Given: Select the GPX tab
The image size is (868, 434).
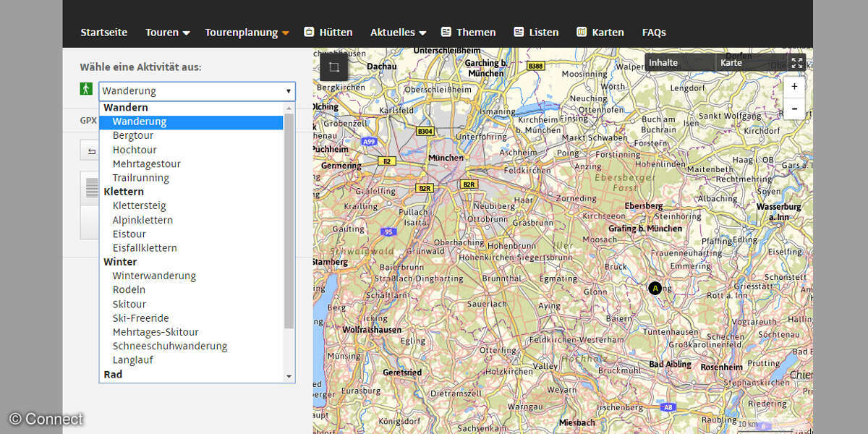Looking at the screenshot, I should click(x=88, y=120).
